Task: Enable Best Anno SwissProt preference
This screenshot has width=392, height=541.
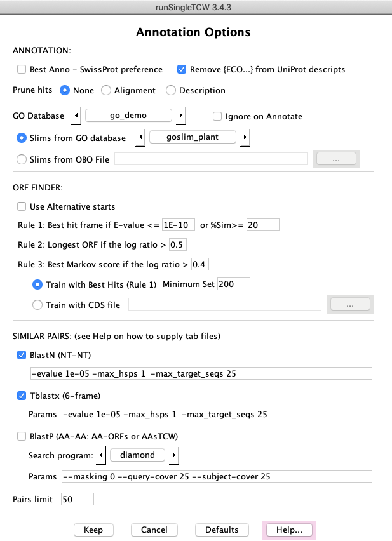Action: pos(22,69)
